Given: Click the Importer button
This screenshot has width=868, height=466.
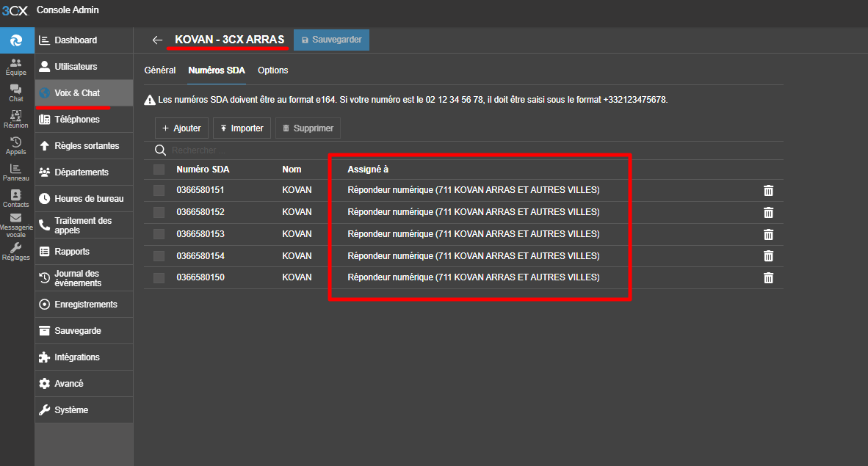Looking at the screenshot, I should pos(242,128).
